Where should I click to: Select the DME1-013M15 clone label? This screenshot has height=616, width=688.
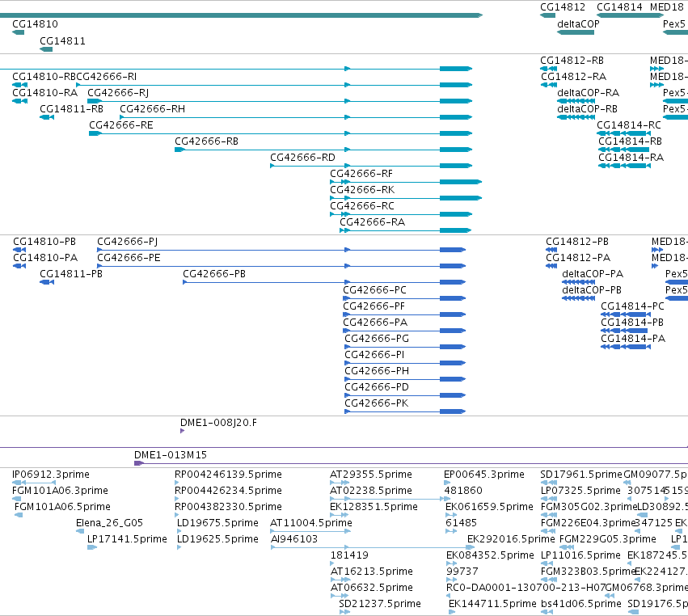pyautogui.click(x=171, y=455)
